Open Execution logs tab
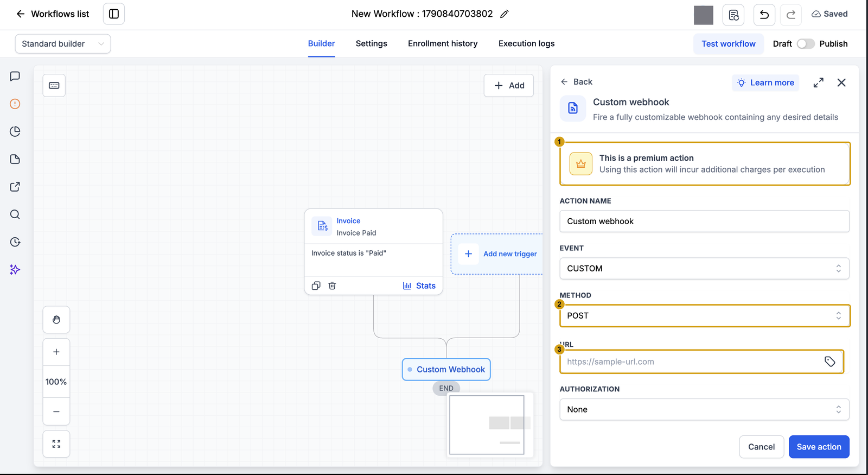 [526, 44]
